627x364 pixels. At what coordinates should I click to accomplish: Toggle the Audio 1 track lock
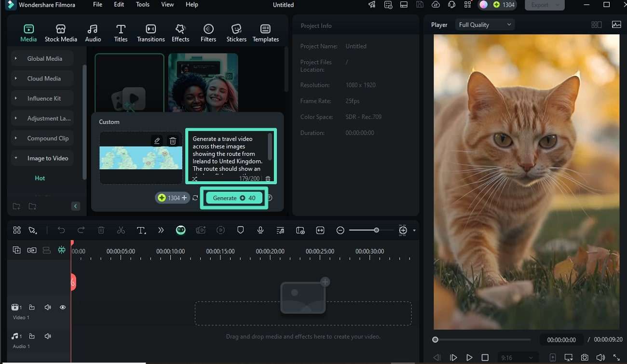[x=32, y=336]
